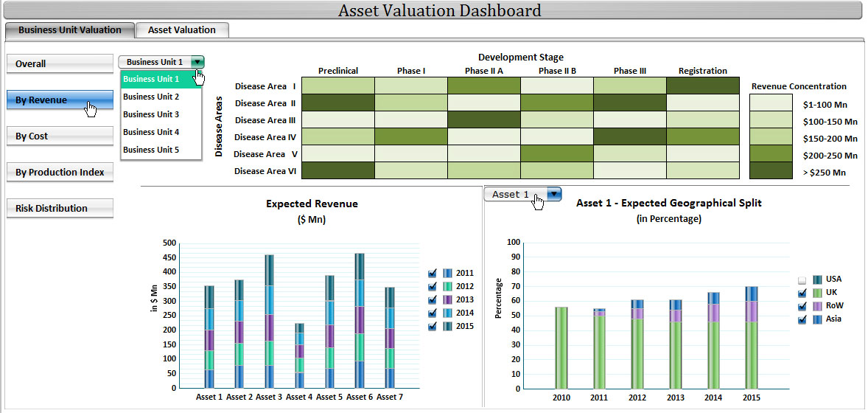Viewport: 868px width, 413px height.
Task: Click the 2013 purple legend series icon
Action: click(447, 300)
